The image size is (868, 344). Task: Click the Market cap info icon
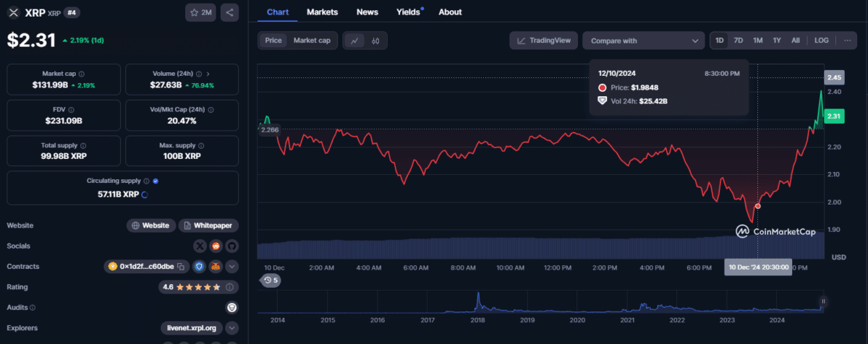click(x=81, y=74)
